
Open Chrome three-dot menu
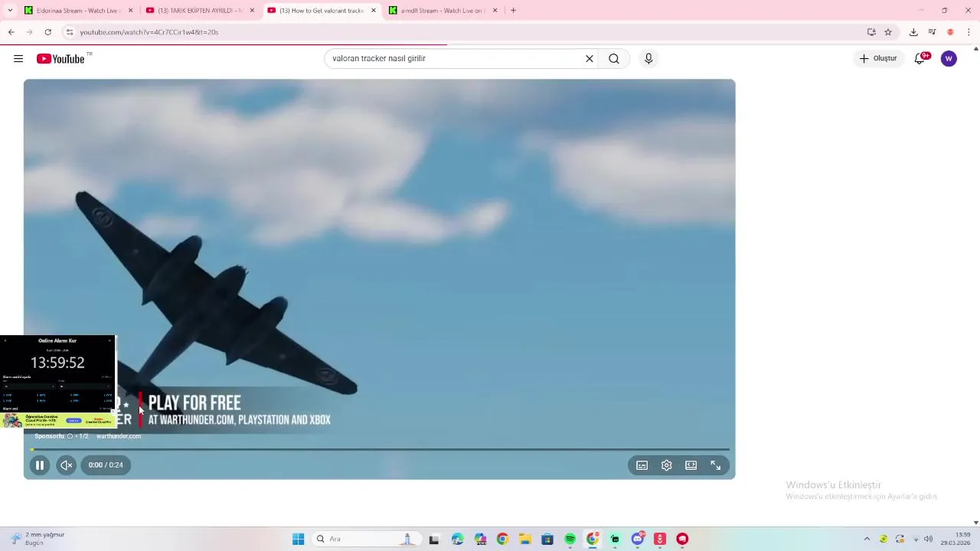click(x=969, y=32)
